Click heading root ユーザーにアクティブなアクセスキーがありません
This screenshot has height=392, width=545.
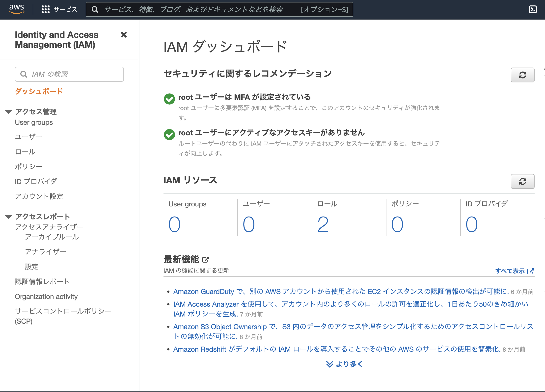[272, 133]
